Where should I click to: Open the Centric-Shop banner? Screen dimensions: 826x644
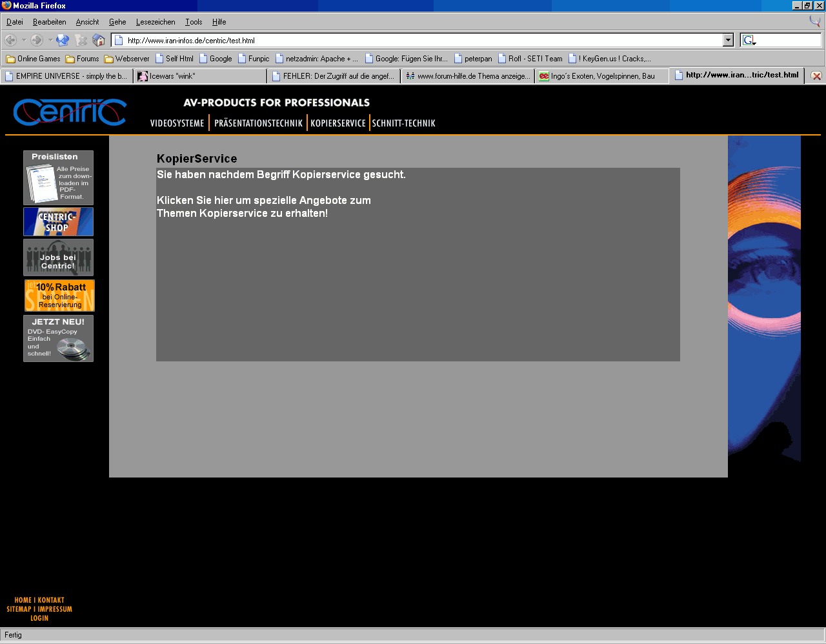point(58,222)
